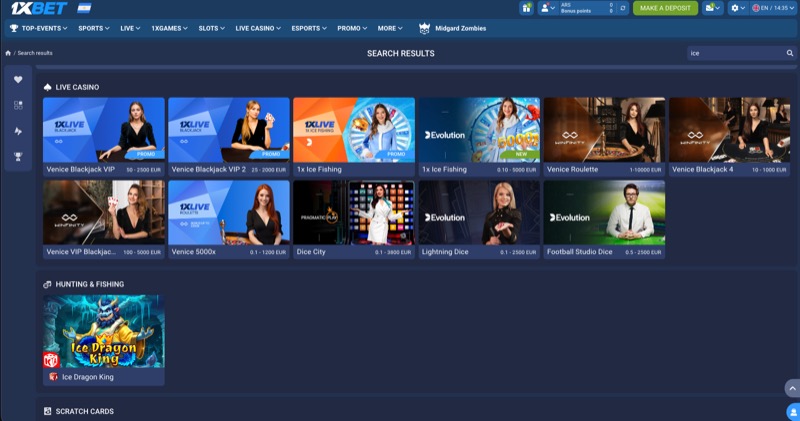Go to home via breadcrumb house icon
Screen dimensions: 800x421
point(8,53)
